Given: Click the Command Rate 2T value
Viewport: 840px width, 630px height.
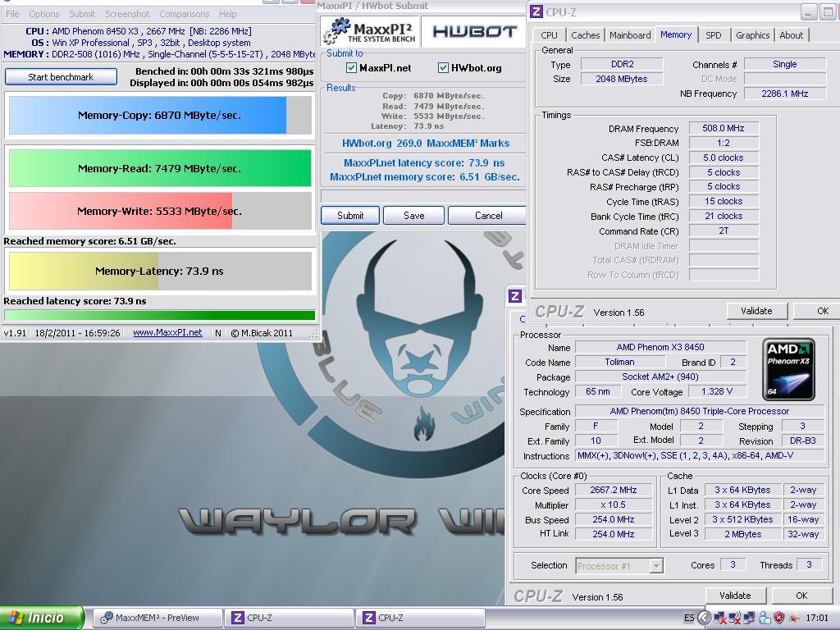Looking at the screenshot, I should click(x=724, y=231).
